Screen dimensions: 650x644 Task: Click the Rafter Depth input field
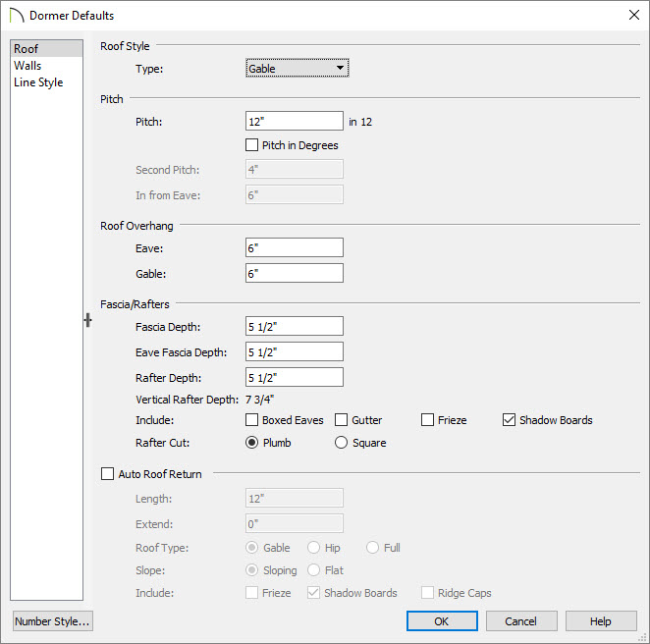point(295,377)
